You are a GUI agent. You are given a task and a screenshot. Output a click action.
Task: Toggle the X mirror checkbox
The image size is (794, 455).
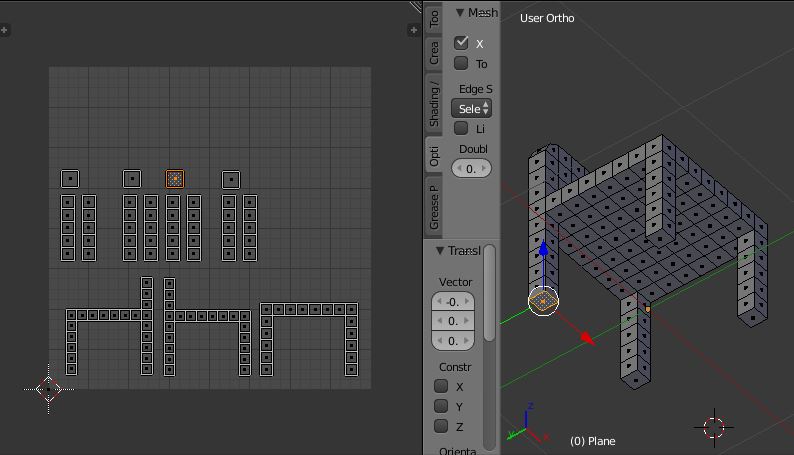pyautogui.click(x=461, y=43)
